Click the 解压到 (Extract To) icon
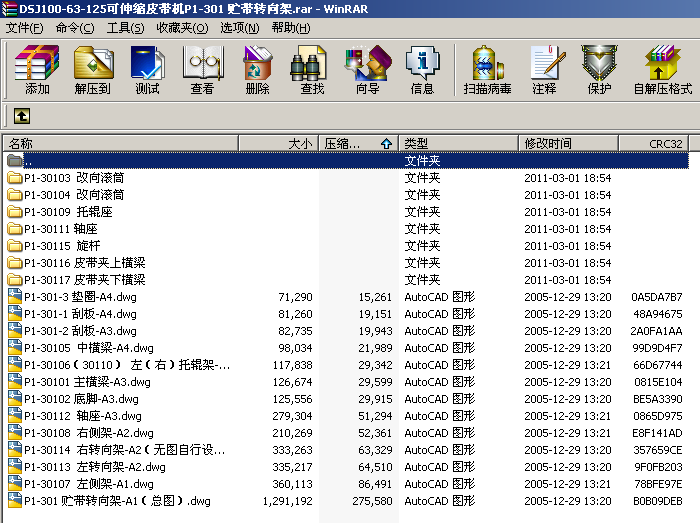Viewport: 700px width, 523px height. (x=92, y=68)
